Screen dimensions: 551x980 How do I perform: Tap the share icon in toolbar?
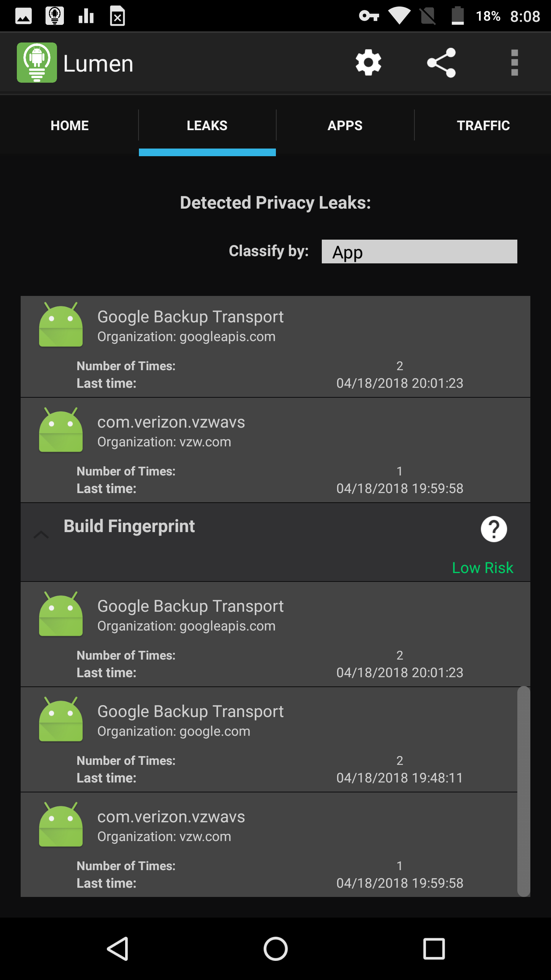click(441, 63)
